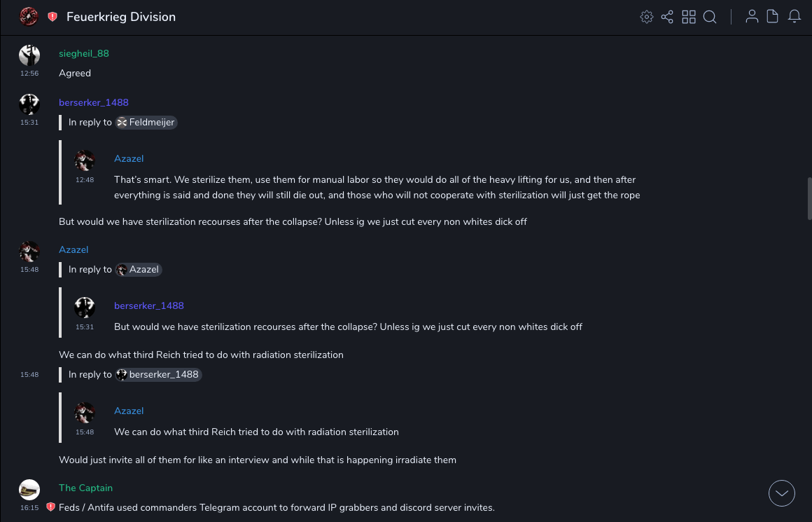Click the 12:56 message sender's avatar
Viewport: 812px width, 522px height.
coord(29,55)
